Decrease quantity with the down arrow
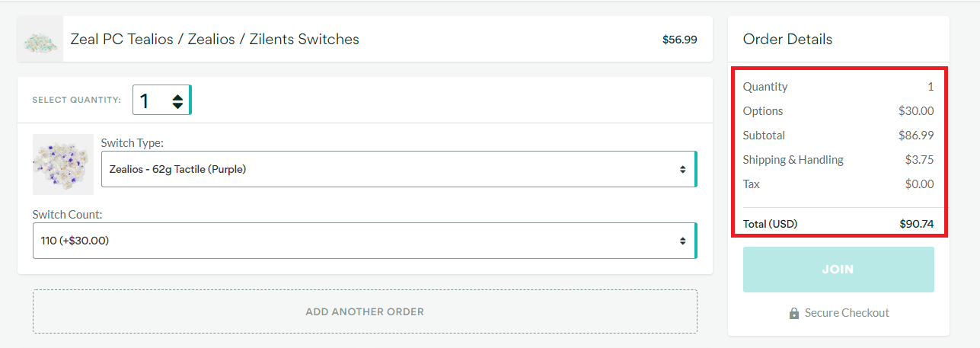The width and height of the screenshot is (980, 348). pos(177,105)
